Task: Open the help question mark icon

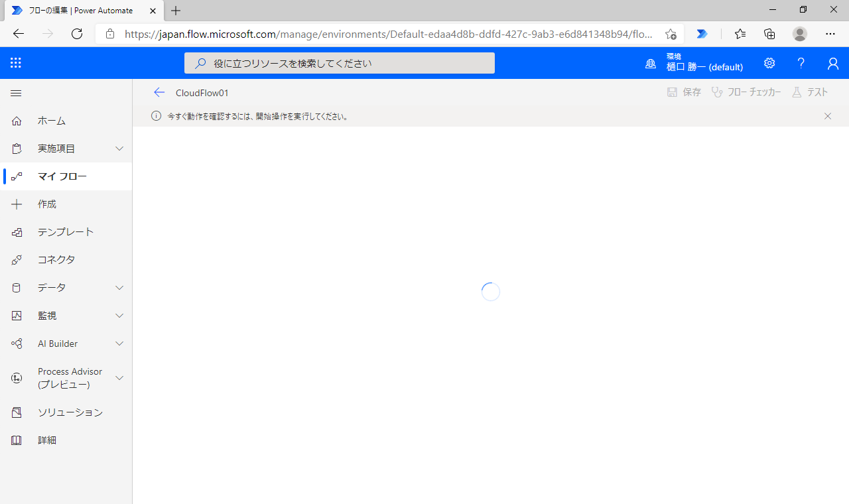Action: (x=801, y=63)
